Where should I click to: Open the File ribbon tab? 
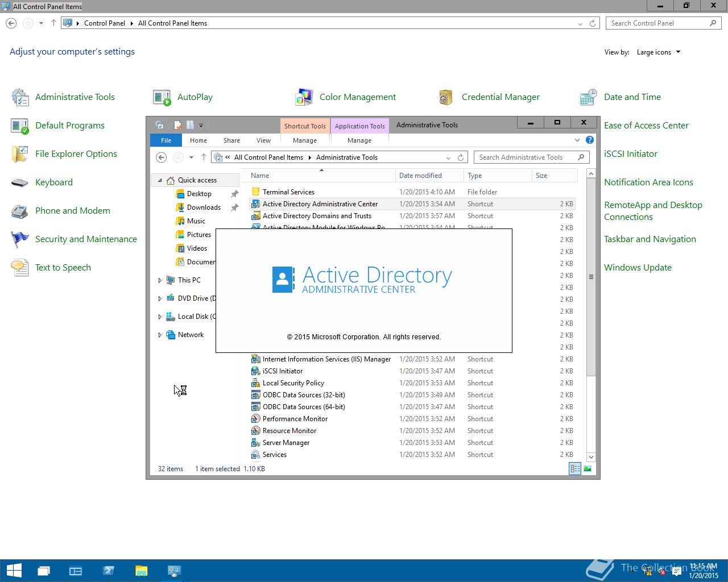(x=166, y=140)
